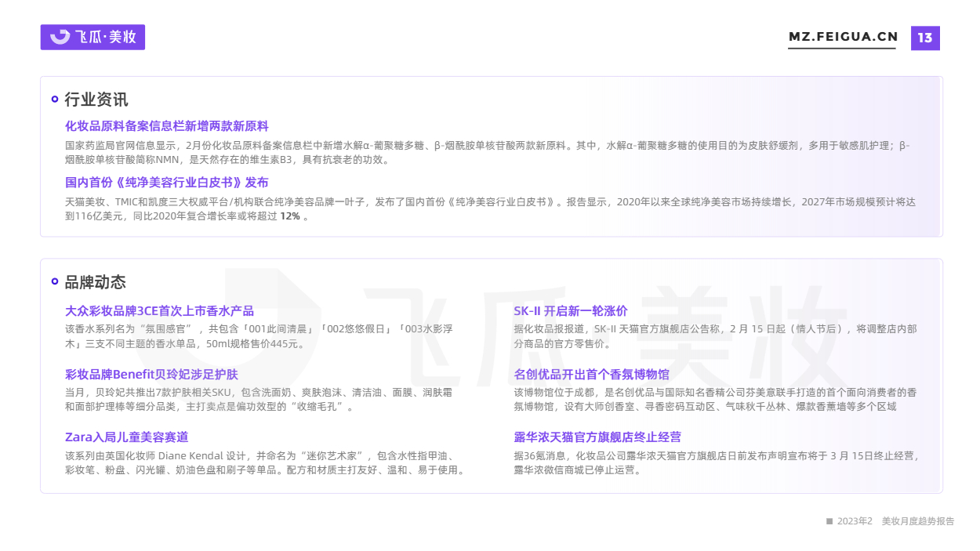Screen dimensions: 980x551
Task: Click headline 名创优品开出首个香氛博物馆
Action: pos(592,375)
